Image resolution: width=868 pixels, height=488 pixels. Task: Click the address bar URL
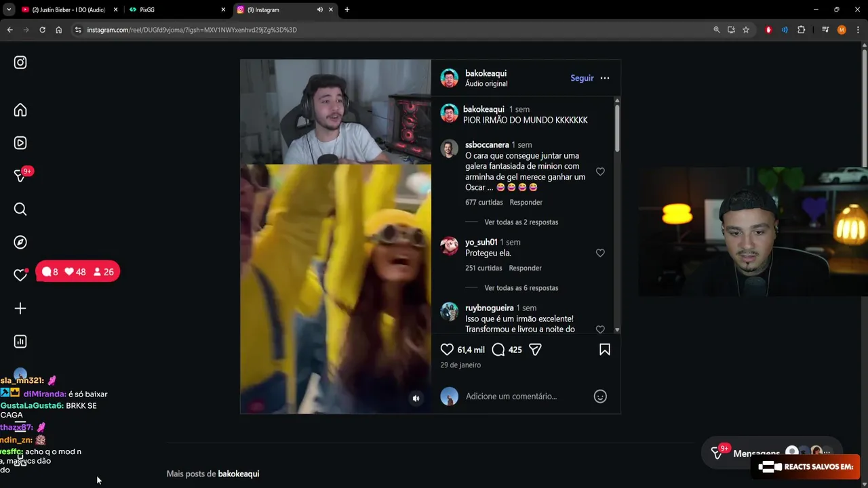point(192,30)
